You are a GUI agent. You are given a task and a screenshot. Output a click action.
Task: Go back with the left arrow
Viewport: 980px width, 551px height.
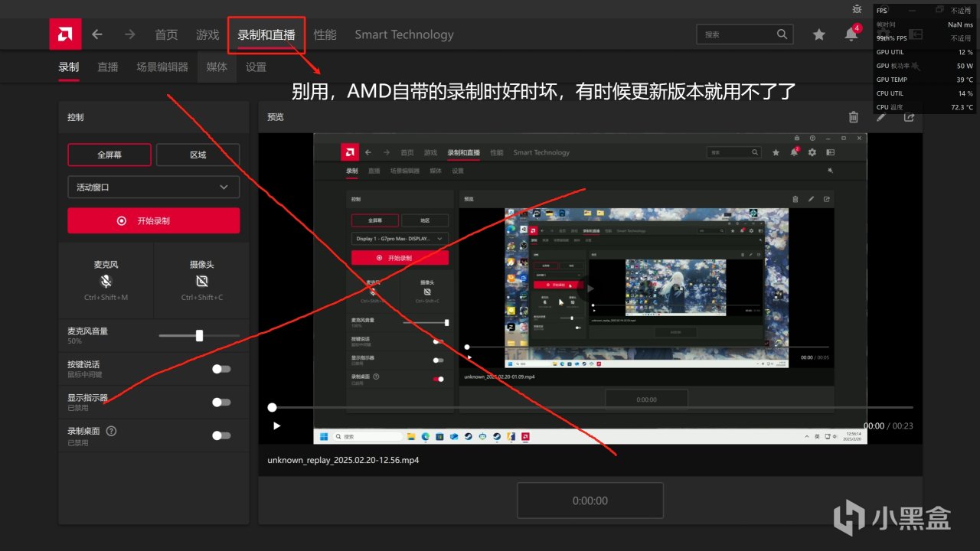pos(97,34)
